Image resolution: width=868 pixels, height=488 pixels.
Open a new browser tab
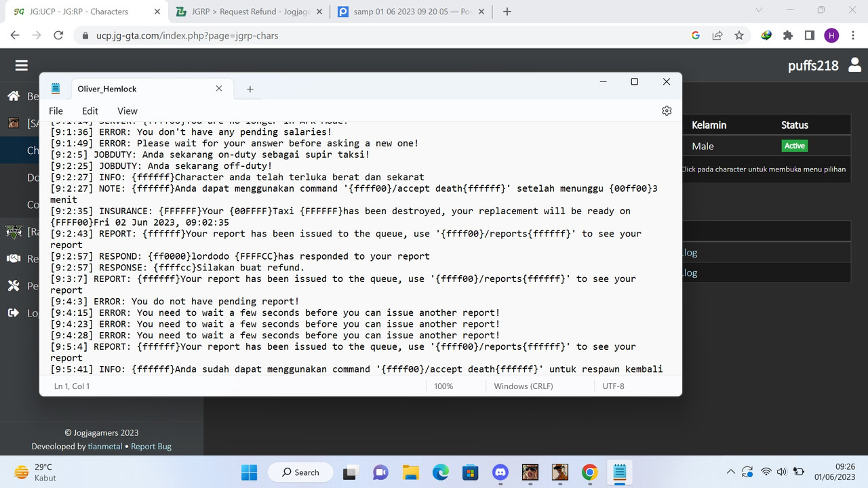[507, 12]
